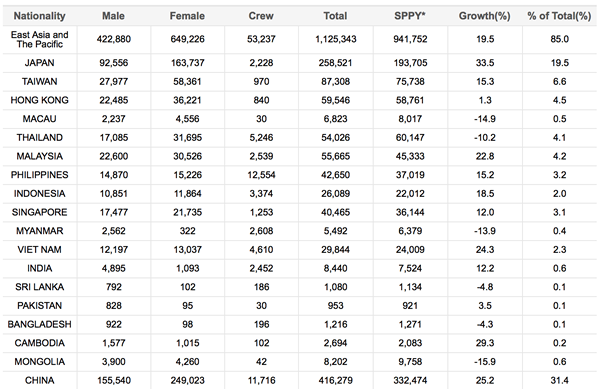Click the CHINA row label
600x389 pixels.
pyautogui.click(x=39, y=381)
